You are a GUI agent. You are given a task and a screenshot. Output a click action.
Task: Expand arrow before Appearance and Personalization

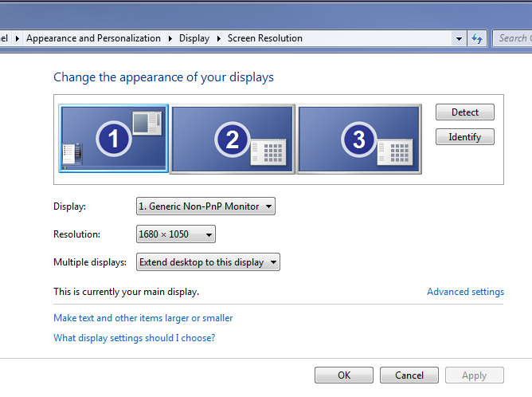pos(18,38)
